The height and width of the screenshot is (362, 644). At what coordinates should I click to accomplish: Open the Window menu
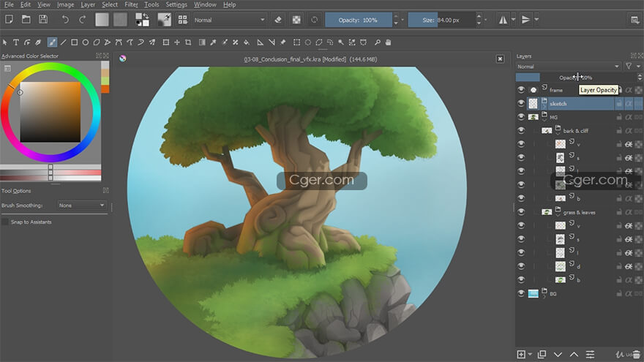click(205, 4)
